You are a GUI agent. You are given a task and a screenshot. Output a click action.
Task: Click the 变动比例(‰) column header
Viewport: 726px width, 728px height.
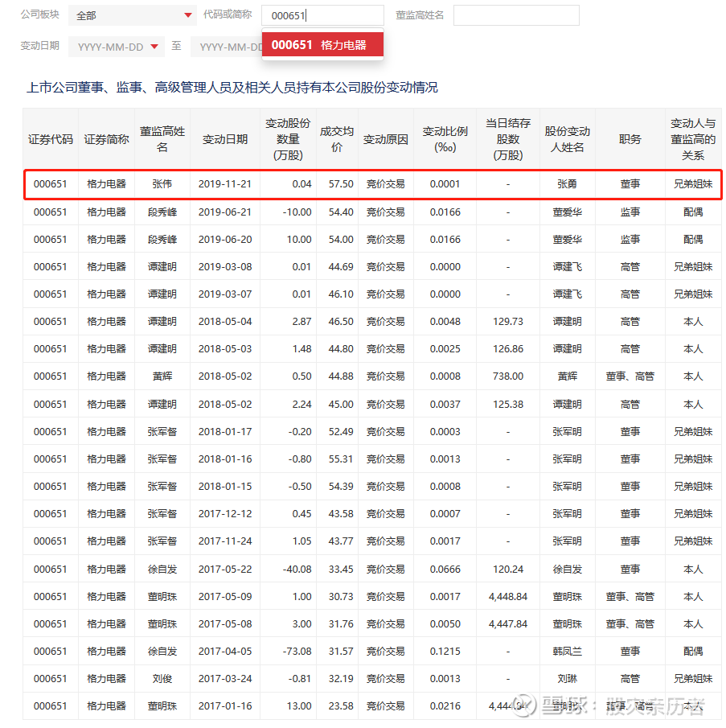445,139
